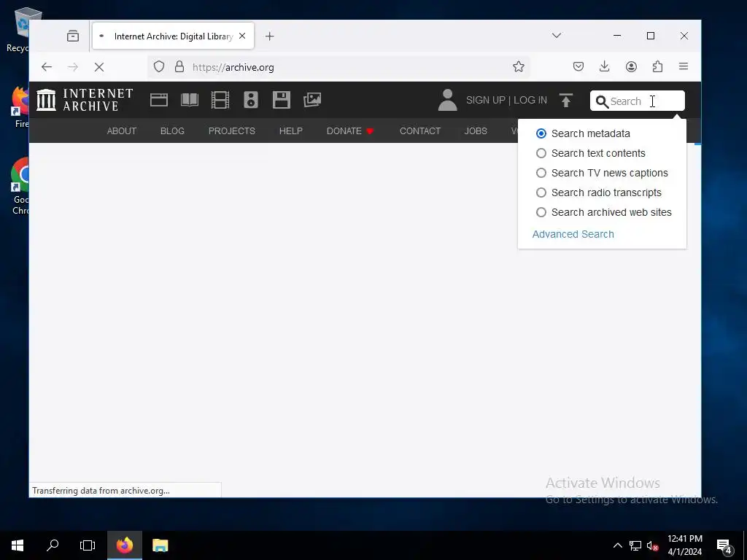Image resolution: width=747 pixels, height=560 pixels.
Task: Click the SIGN UP link
Action: point(485,100)
